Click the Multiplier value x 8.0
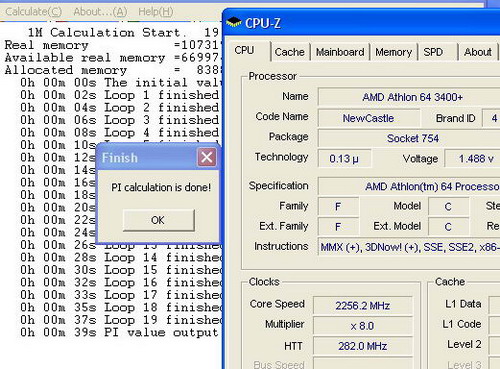This screenshot has width=500, height=369. (363, 326)
